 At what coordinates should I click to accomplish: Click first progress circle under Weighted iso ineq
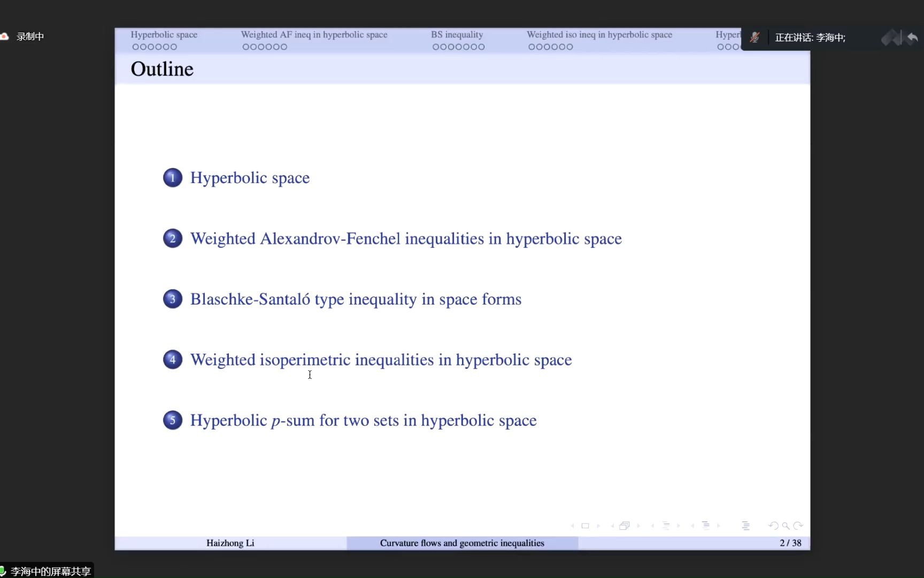point(532,47)
